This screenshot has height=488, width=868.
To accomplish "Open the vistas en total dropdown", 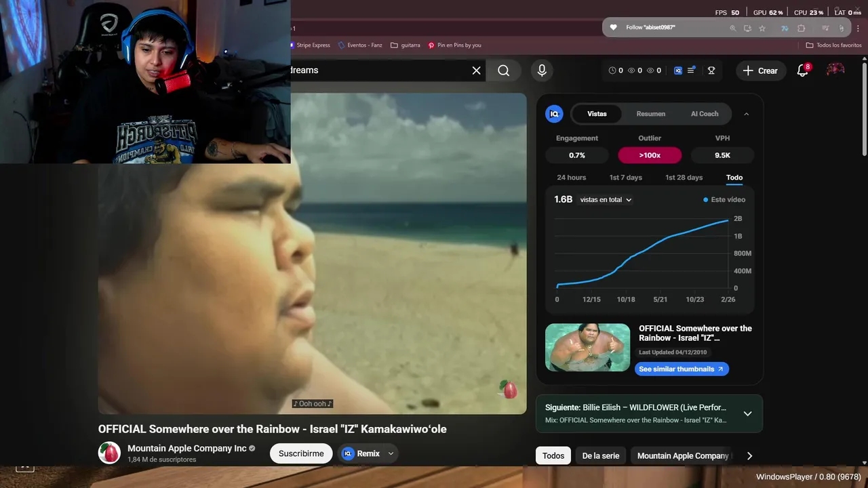I will [x=606, y=200].
